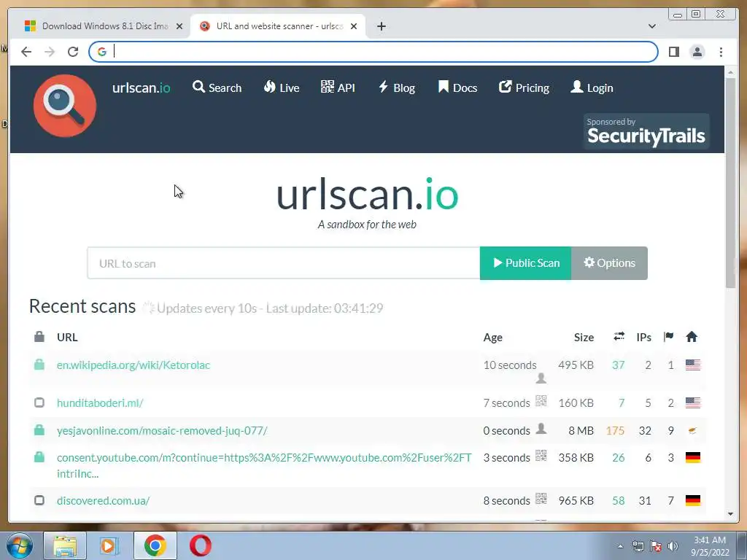Open the hunditaboderi.ml scan result
Screen dimensions: 747x560
(x=100, y=402)
